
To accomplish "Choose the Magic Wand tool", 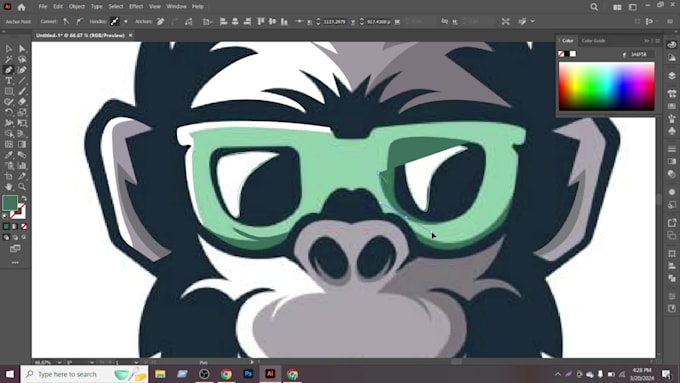I will pos(9,59).
